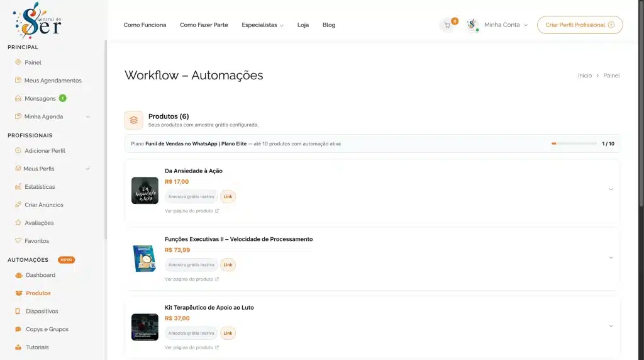The width and height of the screenshot is (644, 360).
Task: Click the Painel sidebar icon
Action: pos(18,62)
